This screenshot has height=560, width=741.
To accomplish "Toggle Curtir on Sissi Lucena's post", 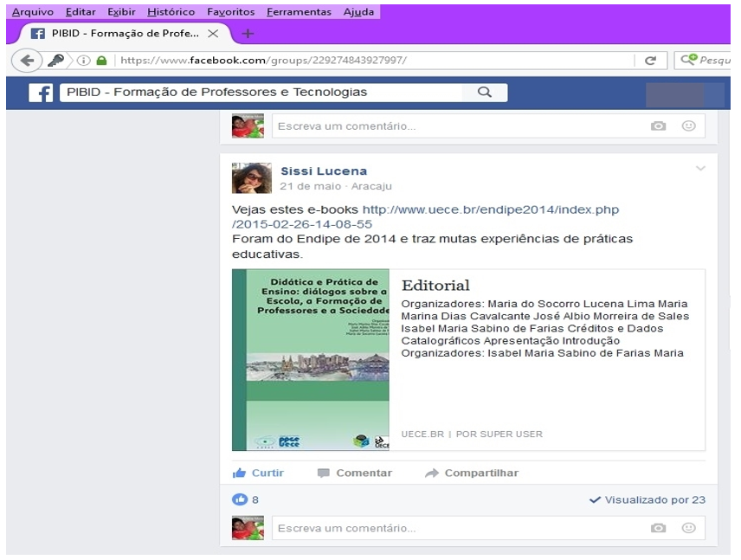I will coord(258,473).
